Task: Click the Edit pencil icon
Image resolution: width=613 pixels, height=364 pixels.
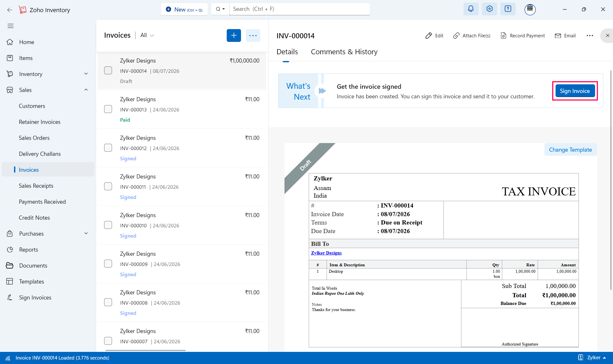Action: pyautogui.click(x=429, y=36)
